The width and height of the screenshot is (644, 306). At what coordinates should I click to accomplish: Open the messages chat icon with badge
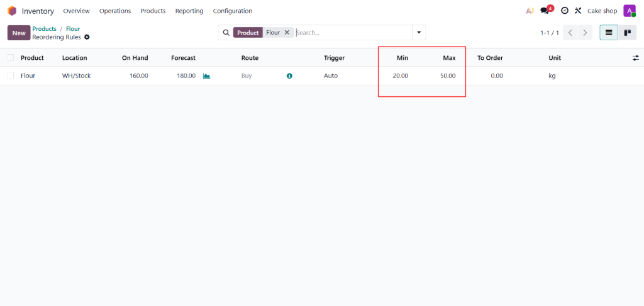click(545, 11)
